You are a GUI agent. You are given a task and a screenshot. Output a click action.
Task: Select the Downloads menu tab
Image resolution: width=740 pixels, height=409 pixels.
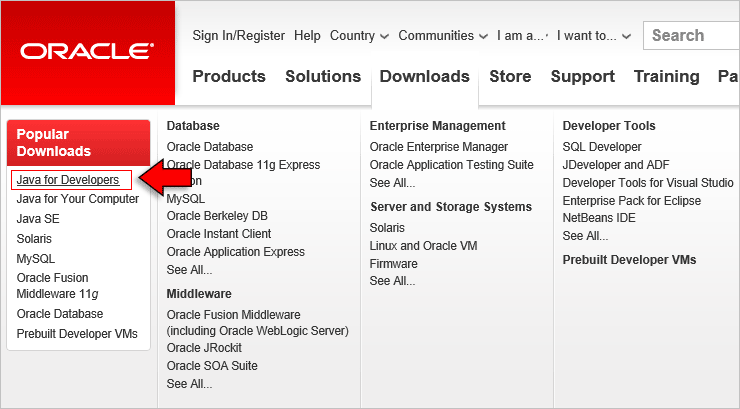(425, 76)
